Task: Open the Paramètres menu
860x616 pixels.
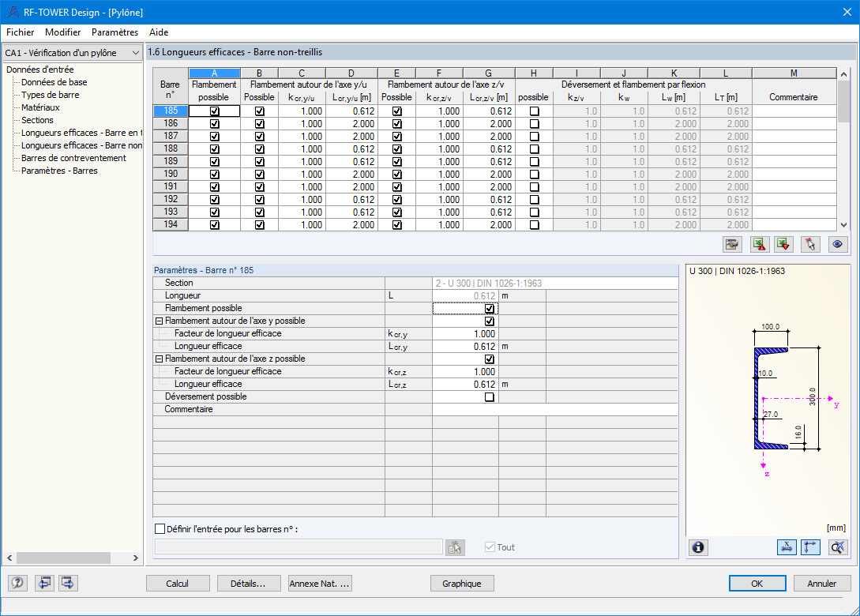Action: [115, 32]
